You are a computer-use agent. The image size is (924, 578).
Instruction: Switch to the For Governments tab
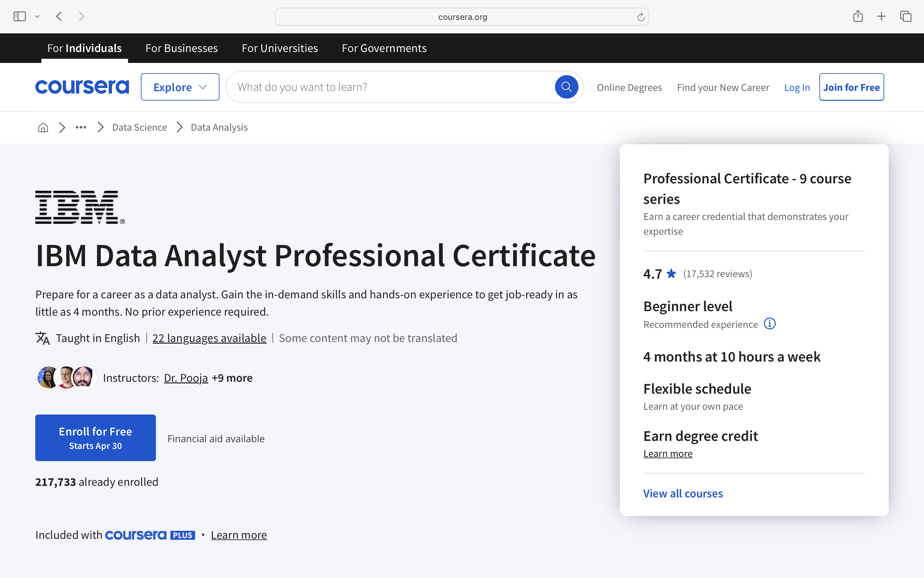click(384, 48)
